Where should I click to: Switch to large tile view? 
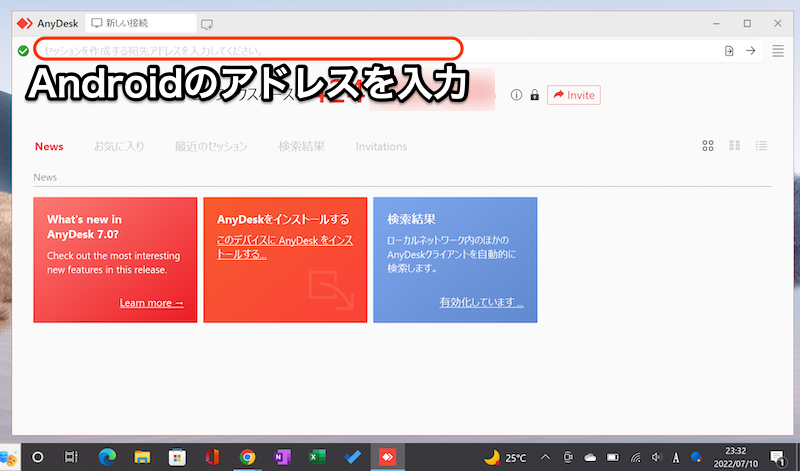[708, 146]
